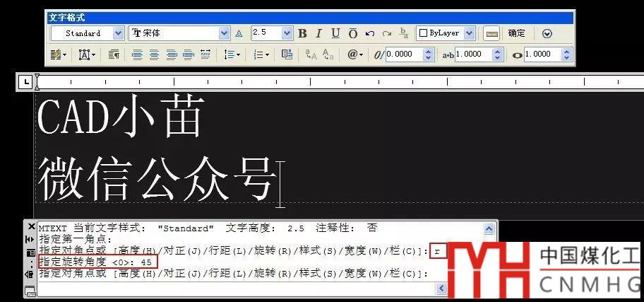Viewport: 644px width, 302px height.
Task: Click the MTEXT 当前文字样式 command line
Action: coord(208,228)
